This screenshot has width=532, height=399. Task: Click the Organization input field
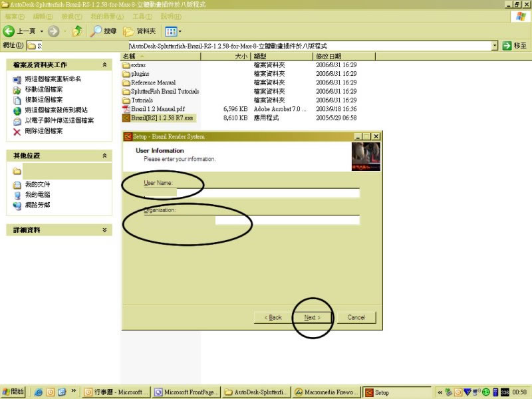251,220
